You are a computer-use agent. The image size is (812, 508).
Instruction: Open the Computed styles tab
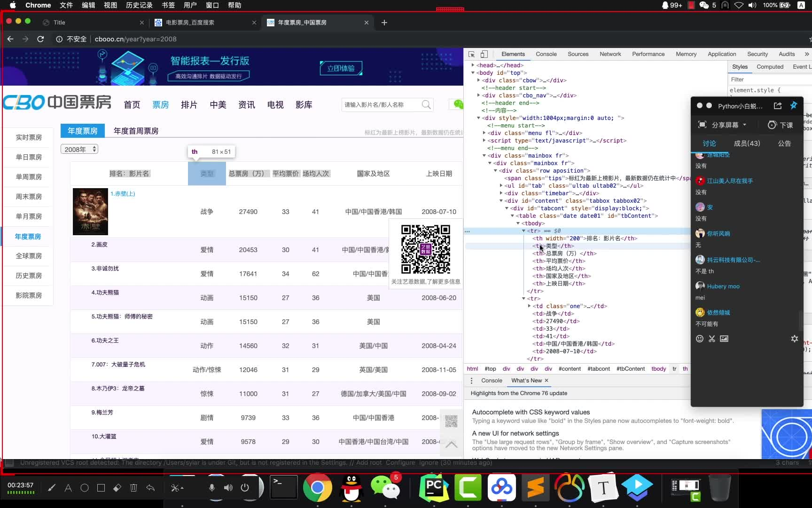[x=770, y=67]
